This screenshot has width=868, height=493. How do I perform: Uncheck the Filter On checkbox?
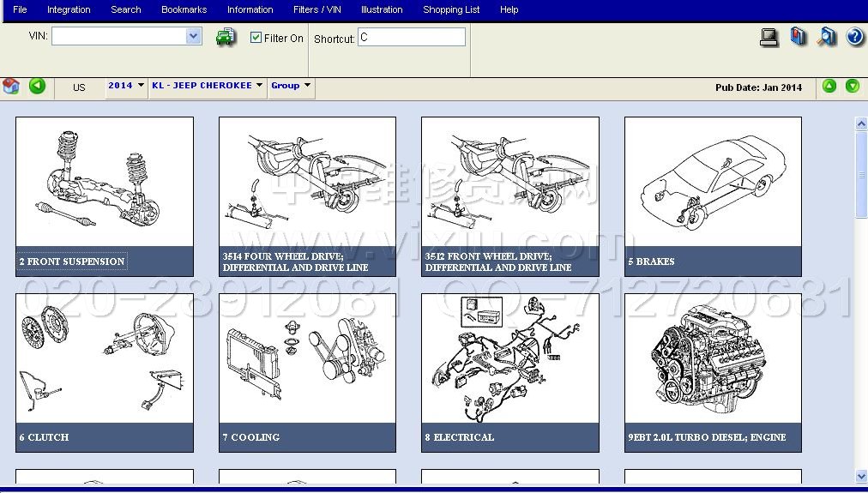[x=256, y=38]
